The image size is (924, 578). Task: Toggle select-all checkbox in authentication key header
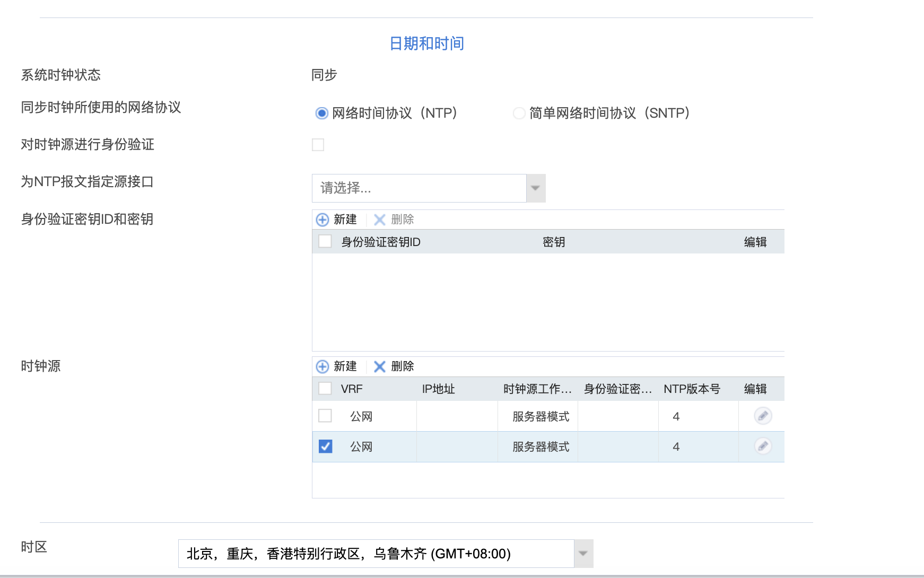click(x=325, y=242)
